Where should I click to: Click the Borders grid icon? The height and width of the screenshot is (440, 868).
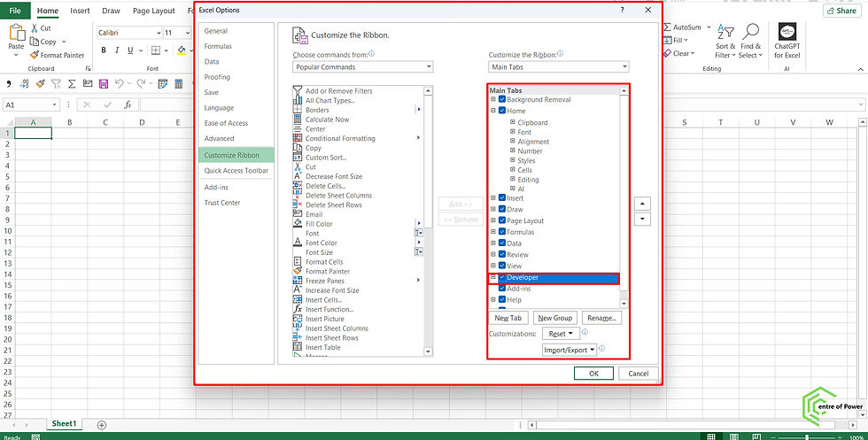[156, 50]
